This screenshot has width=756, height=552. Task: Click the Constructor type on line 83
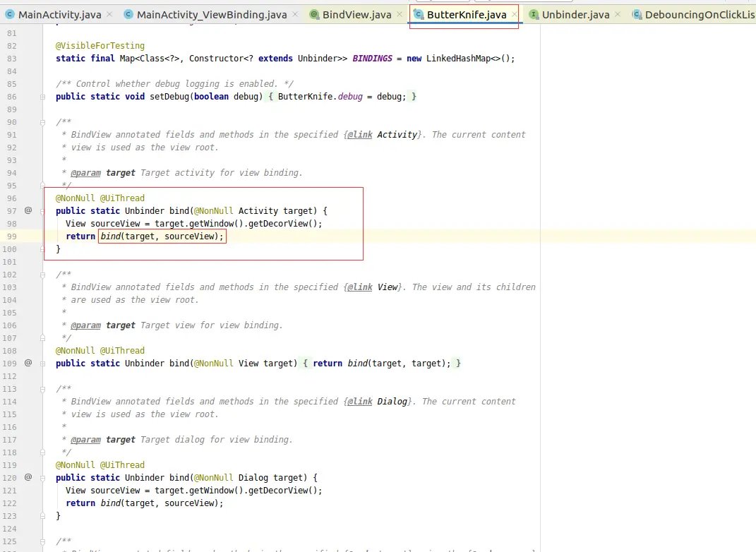(x=216, y=59)
